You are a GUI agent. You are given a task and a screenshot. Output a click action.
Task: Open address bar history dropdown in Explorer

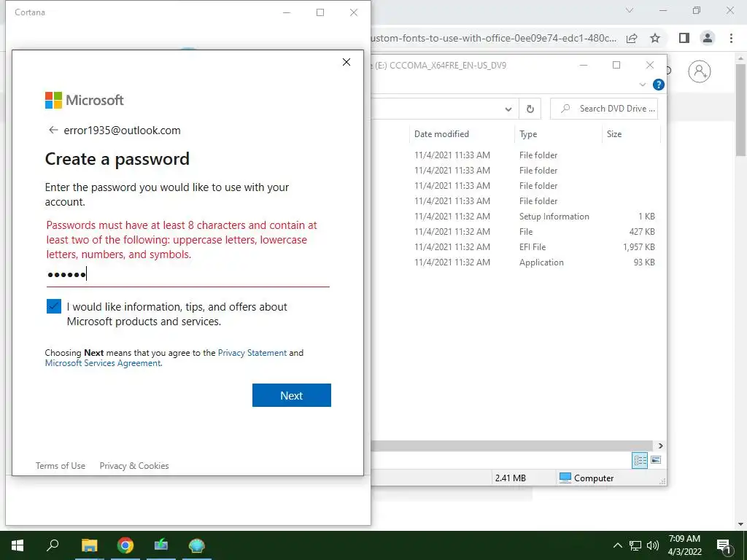[508, 109]
